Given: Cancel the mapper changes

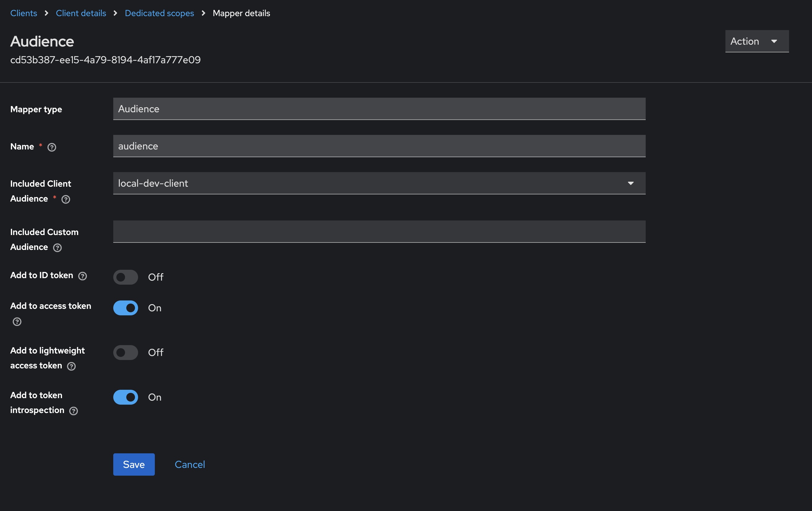Looking at the screenshot, I should tap(190, 464).
